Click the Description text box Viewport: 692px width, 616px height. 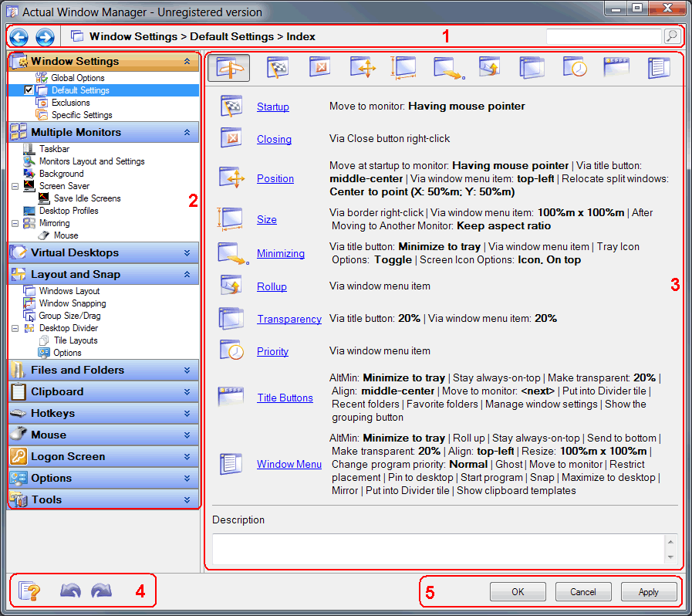(438, 549)
